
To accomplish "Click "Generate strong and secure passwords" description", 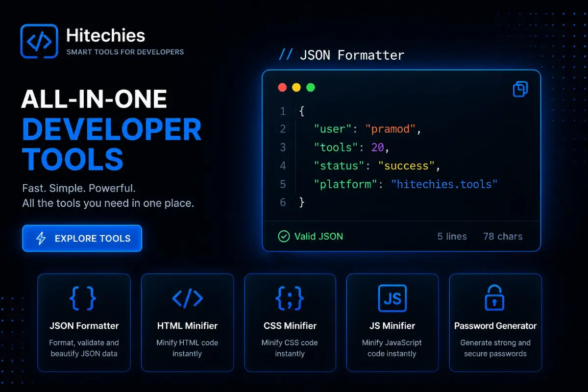I will 495,348.
